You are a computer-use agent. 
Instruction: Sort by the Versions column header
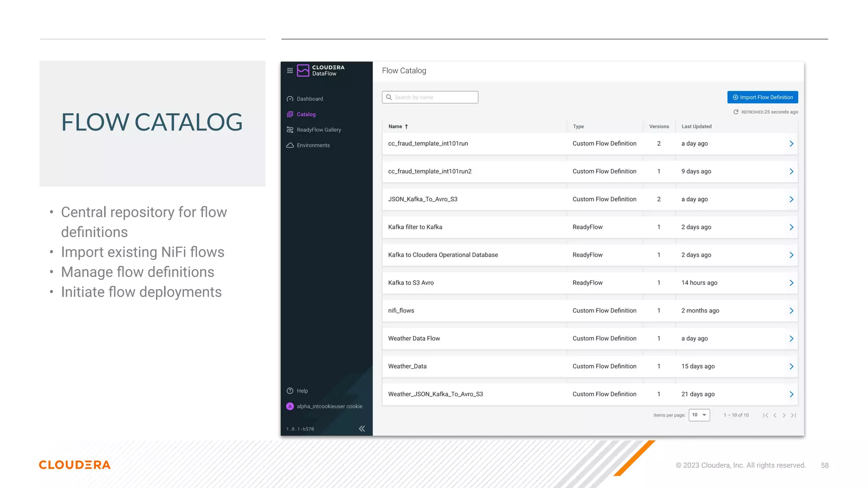659,127
